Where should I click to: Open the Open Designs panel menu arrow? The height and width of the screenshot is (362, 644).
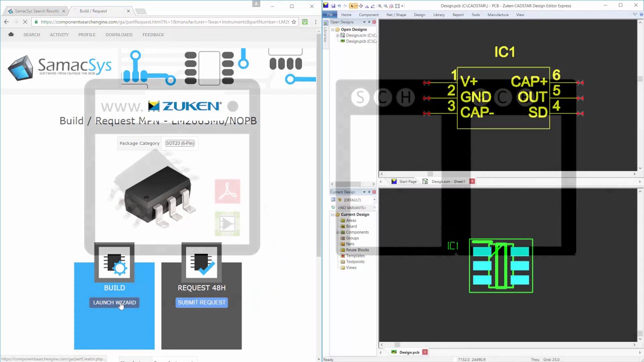(x=364, y=22)
